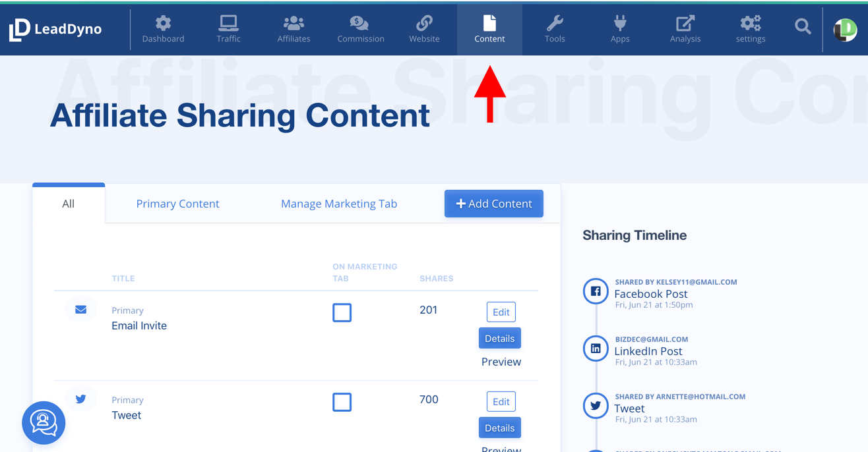This screenshot has height=452, width=868.
Task: Click the 201 shares value
Action: [x=429, y=310]
